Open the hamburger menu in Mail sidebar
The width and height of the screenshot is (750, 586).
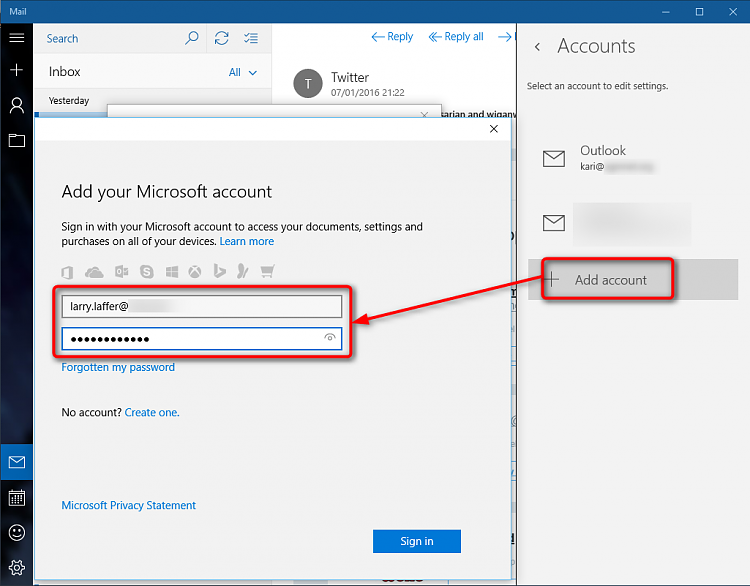point(17,37)
